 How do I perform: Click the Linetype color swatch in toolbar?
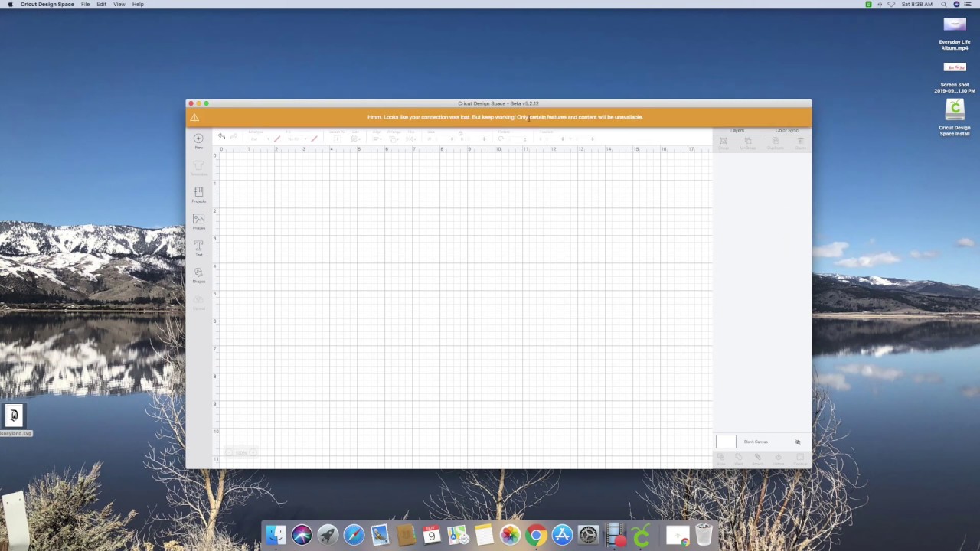[x=277, y=139]
